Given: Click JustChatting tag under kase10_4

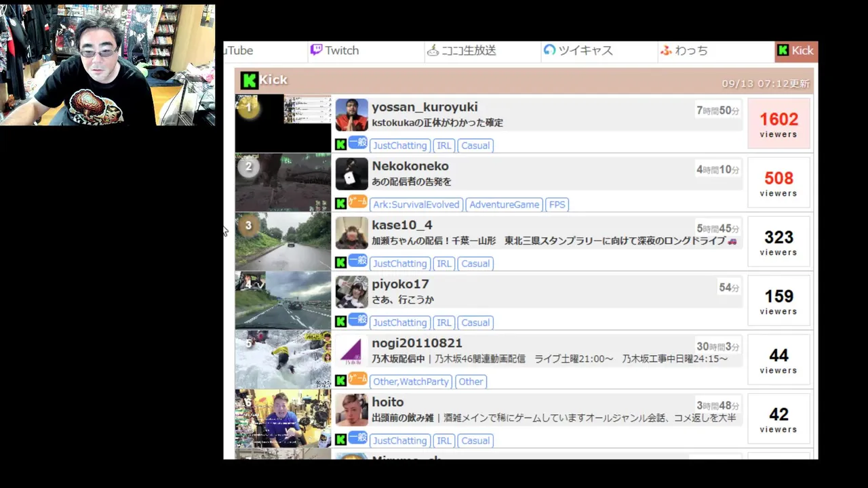Looking at the screenshot, I should pos(400,264).
